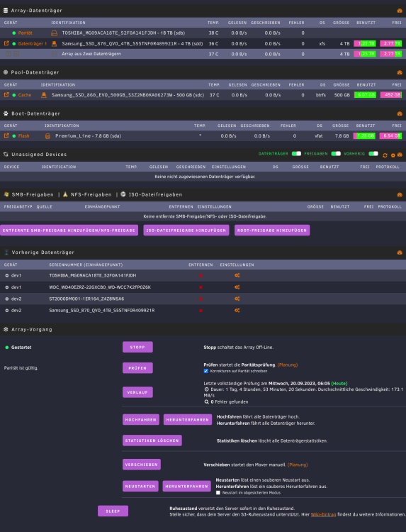The height and width of the screenshot is (532, 406).
Task: Click popout icon beside Flash
Action: pos(6,135)
